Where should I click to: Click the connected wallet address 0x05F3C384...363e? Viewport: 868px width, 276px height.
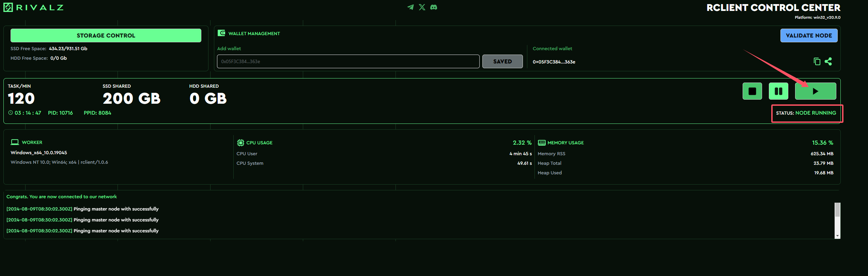coord(554,62)
